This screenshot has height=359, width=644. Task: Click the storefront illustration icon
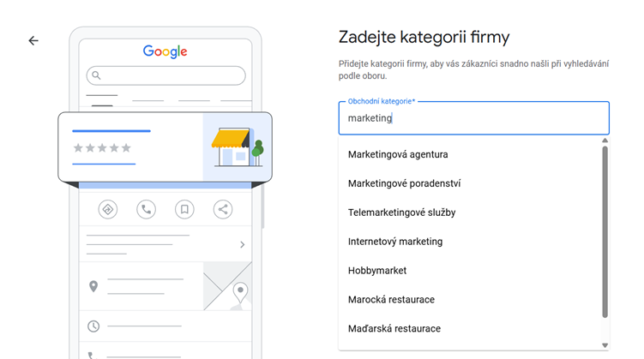pyautogui.click(x=237, y=147)
